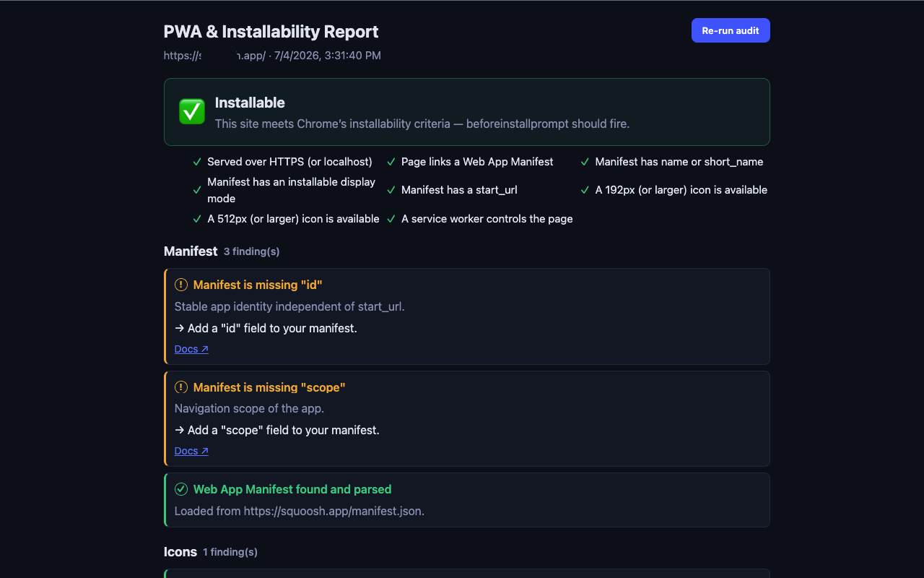Click Add a "scope" field recommendation

(x=277, y=430)
